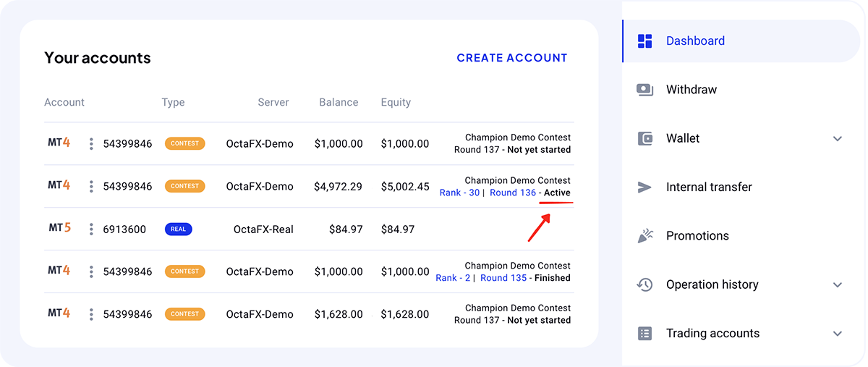Select the Wallet icon in sidebar
Screen dimensions: 868x367
coord(644,138)
